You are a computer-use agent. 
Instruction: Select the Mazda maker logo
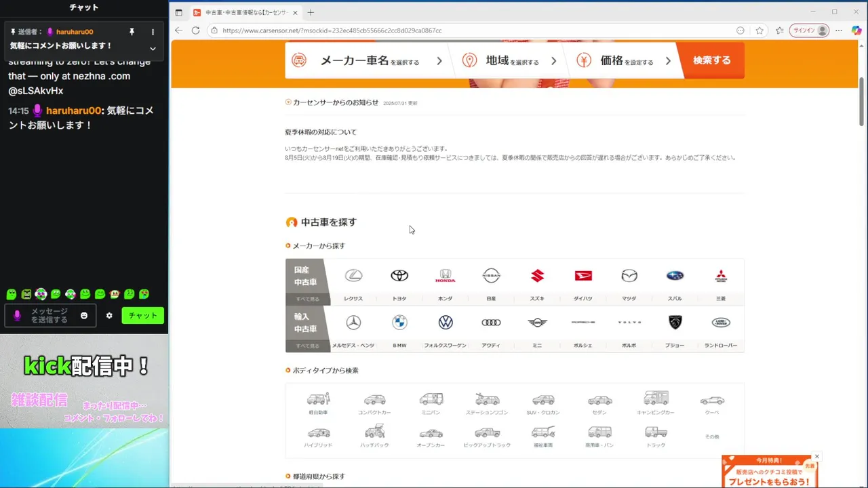(629, 275)
